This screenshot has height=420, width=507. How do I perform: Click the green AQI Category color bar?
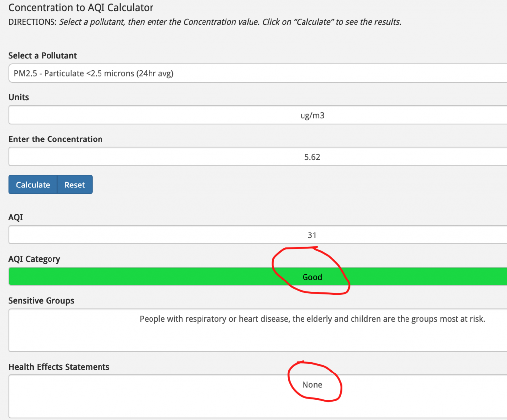pos(149,277)
